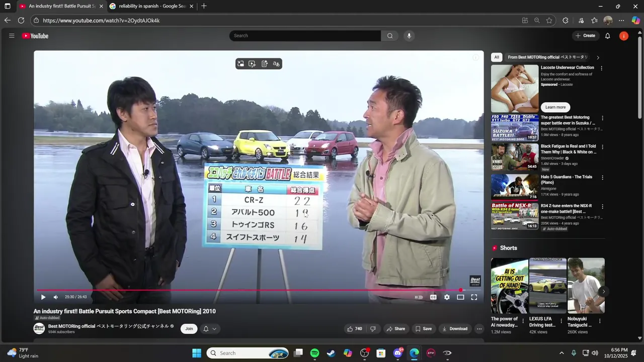Open Spotify from the taskbar
This screenshot has height=362, width=644.
tap(314, 353)
